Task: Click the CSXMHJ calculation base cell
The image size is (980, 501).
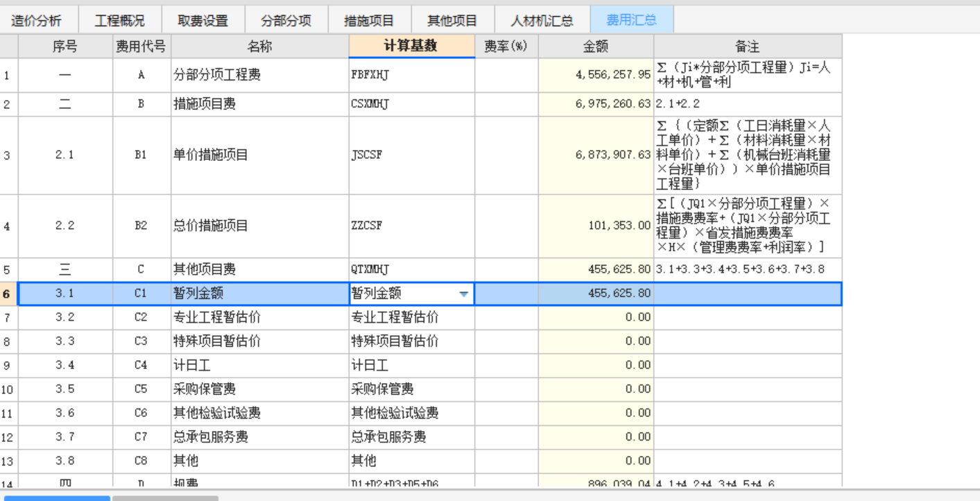Action: click(412, 104)
